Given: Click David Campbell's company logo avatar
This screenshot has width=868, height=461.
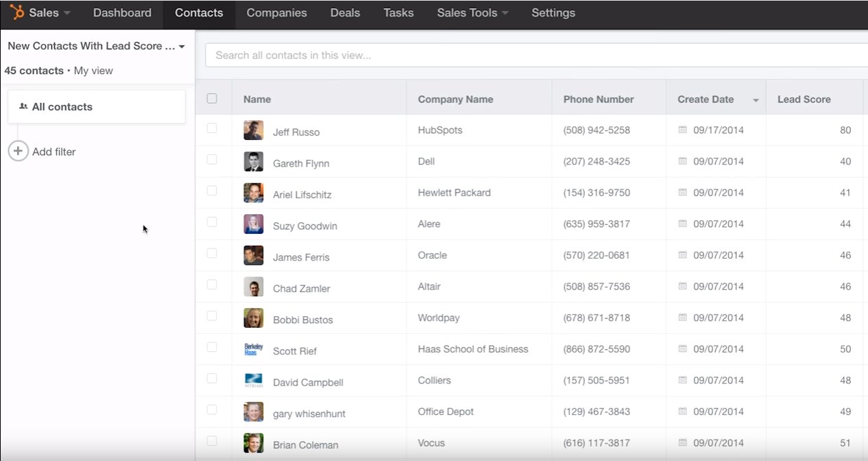Looking at the screenshot, I should [253, 381].
